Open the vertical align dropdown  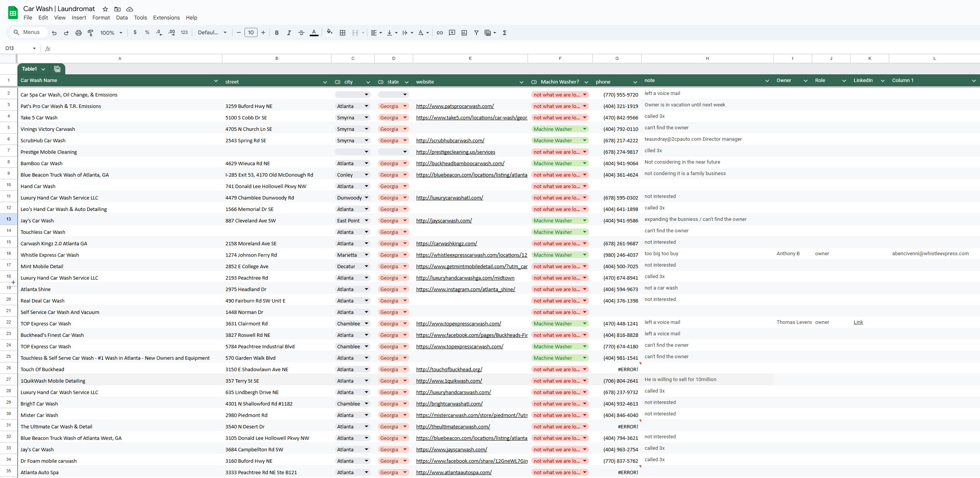(x=392, y=33)
